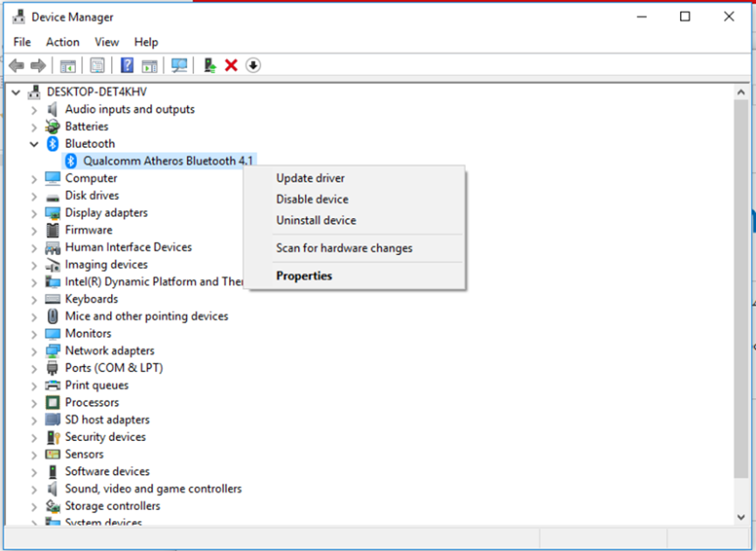
Task: Click the Processors category icon
Action: point(52,403)
